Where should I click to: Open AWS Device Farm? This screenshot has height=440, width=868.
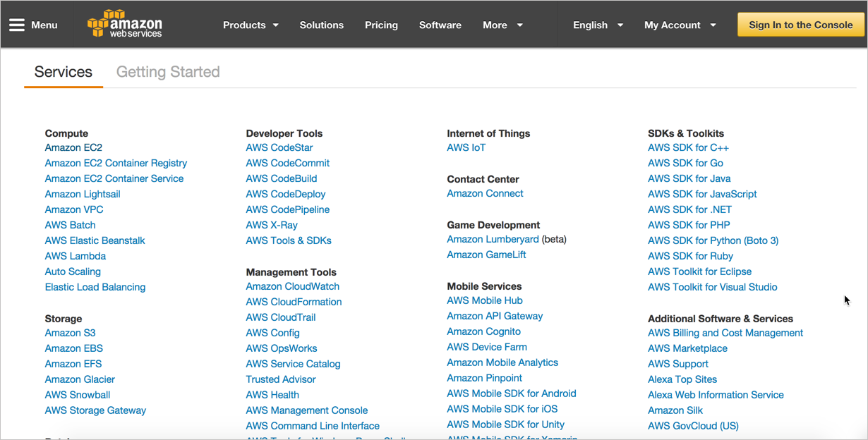click(x=487, y=347)
